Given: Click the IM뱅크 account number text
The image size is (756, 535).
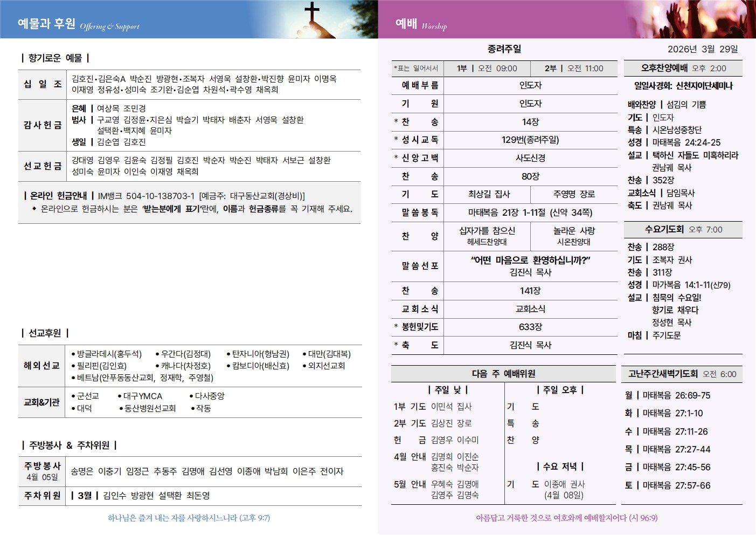Looking at the screenshot, I should 160,196.
